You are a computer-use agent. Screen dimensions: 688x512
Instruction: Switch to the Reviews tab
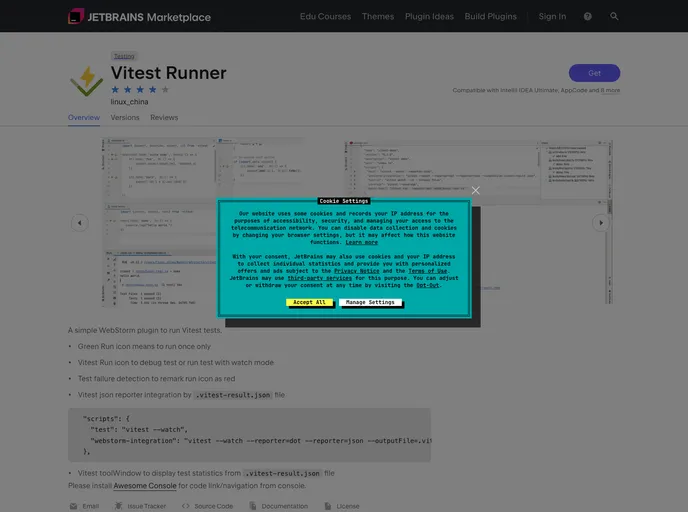pos(164,118)
